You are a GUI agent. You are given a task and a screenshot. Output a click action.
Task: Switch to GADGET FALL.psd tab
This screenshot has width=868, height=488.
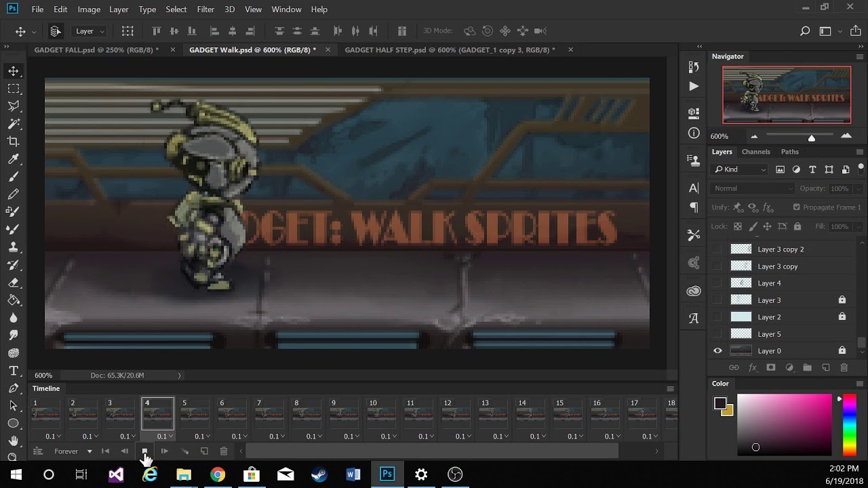click(x=96, y=50)
